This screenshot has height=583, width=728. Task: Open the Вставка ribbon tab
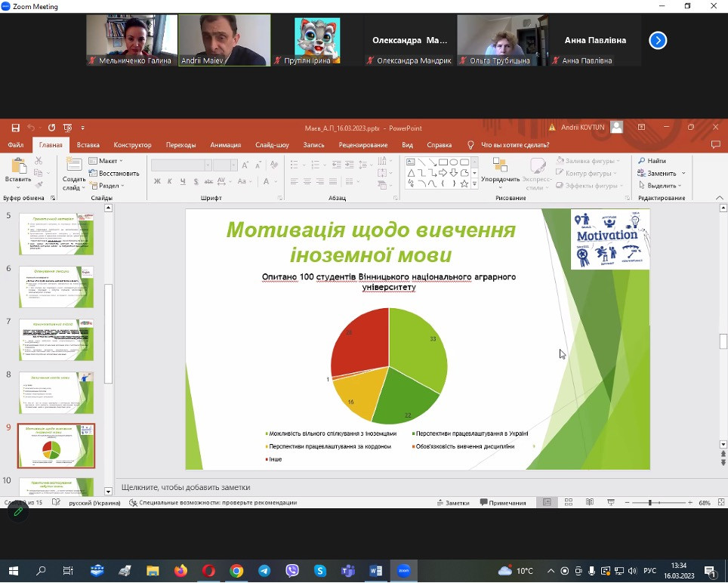[x=88, y=145]
